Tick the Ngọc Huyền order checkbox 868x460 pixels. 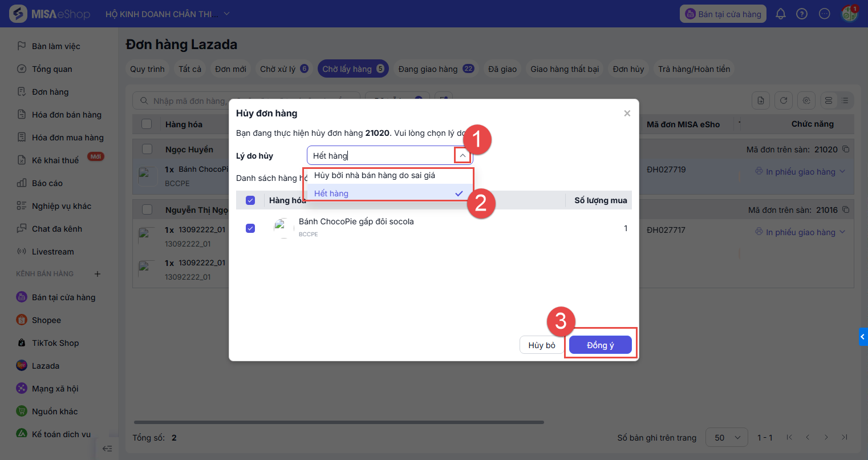(x=147, y=150)
